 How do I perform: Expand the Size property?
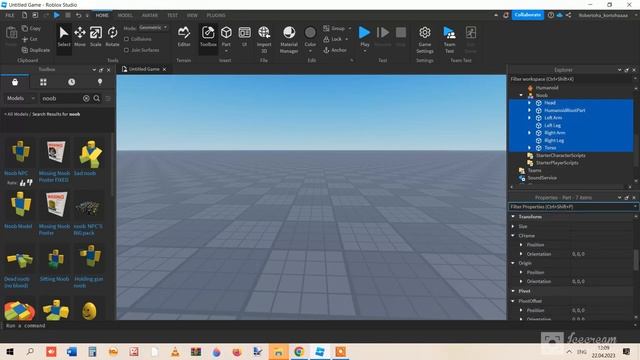(513, 226)
